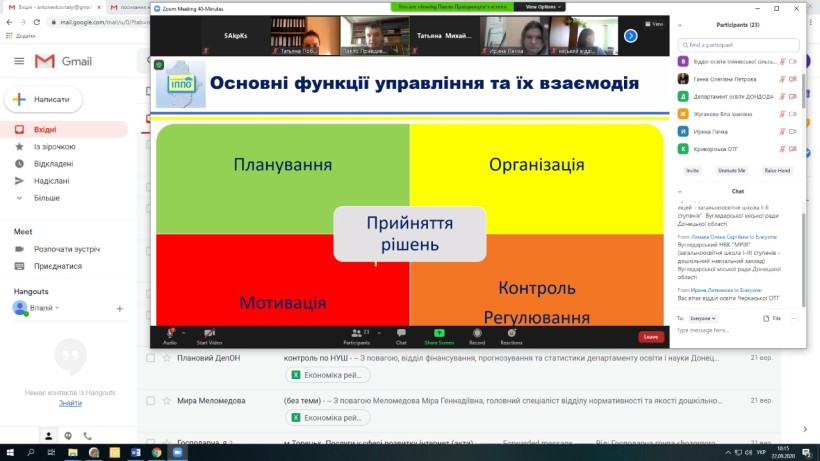This screenshot has height=461, width=820.
Task: Click Знайти link in Hangouts panel
Action: (70, 403)
